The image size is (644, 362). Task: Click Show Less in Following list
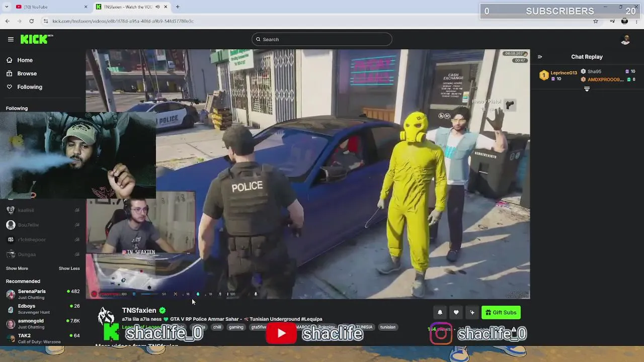(69, 268)
